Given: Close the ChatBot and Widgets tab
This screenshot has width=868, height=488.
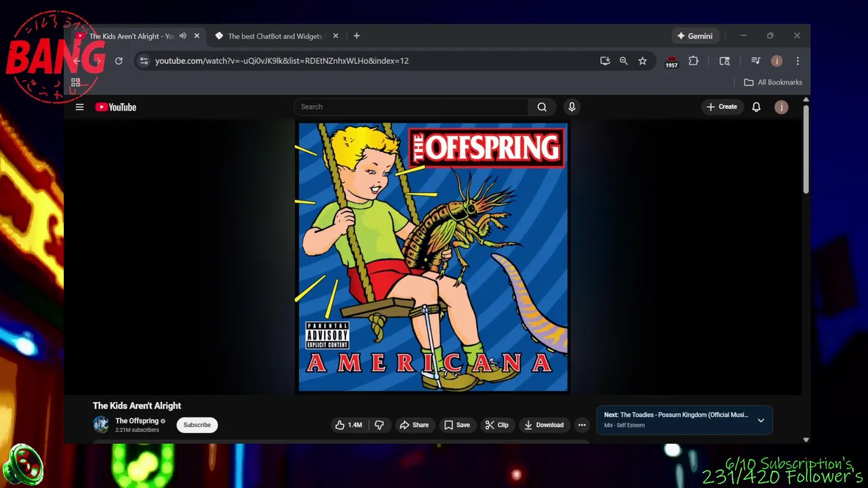Looking at the screenshot, I should pos(335,36).
